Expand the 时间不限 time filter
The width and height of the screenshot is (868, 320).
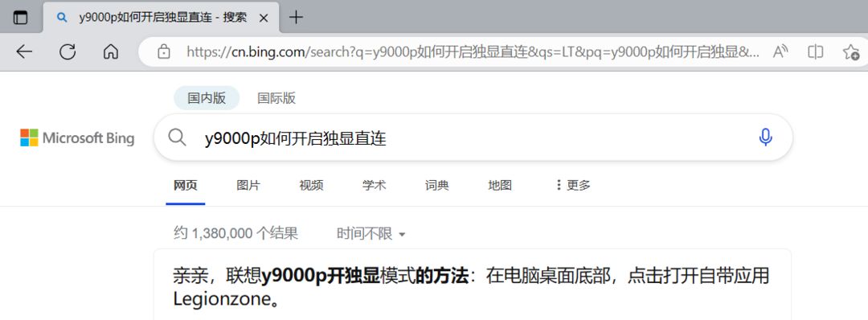click(x=371, y=234)
